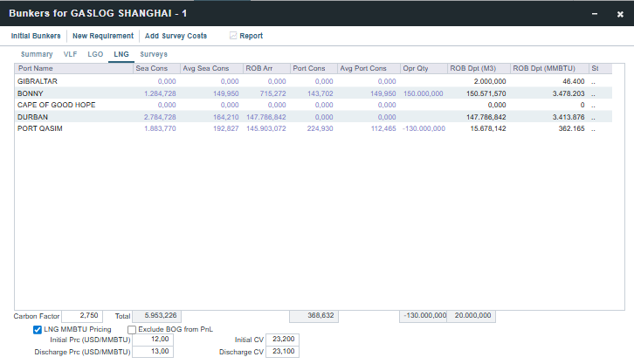Open the VLF tab
634x364 pixels.
pyautogui.click(x=70, y=54)
